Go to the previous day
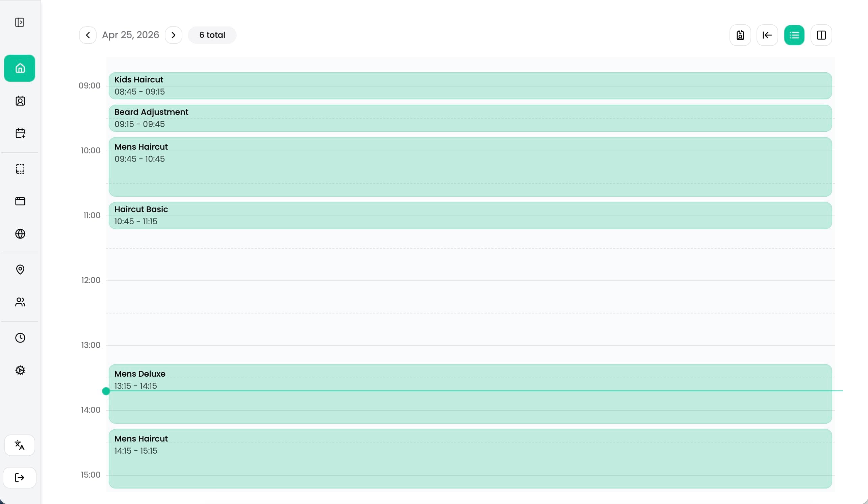 pyautogui.click(x=87, y=35)
